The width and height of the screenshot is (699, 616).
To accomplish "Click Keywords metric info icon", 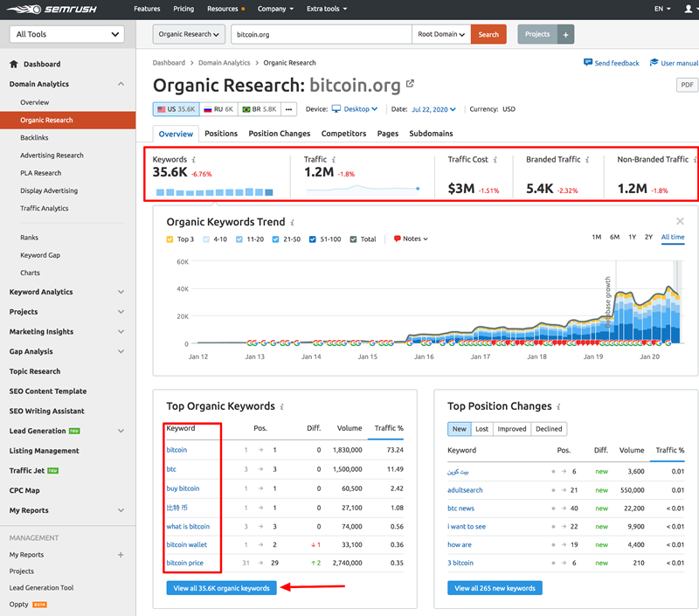I will 193,160.
